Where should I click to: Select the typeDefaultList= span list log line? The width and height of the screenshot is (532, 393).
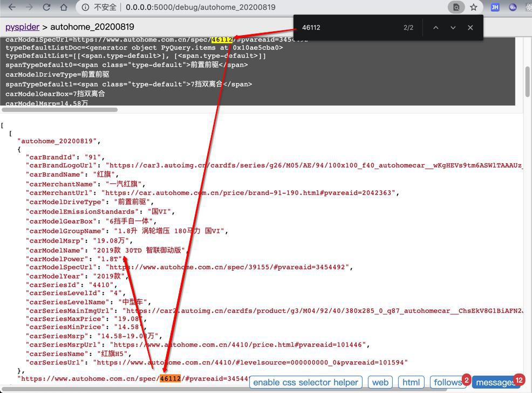click(x=136, y=56)
